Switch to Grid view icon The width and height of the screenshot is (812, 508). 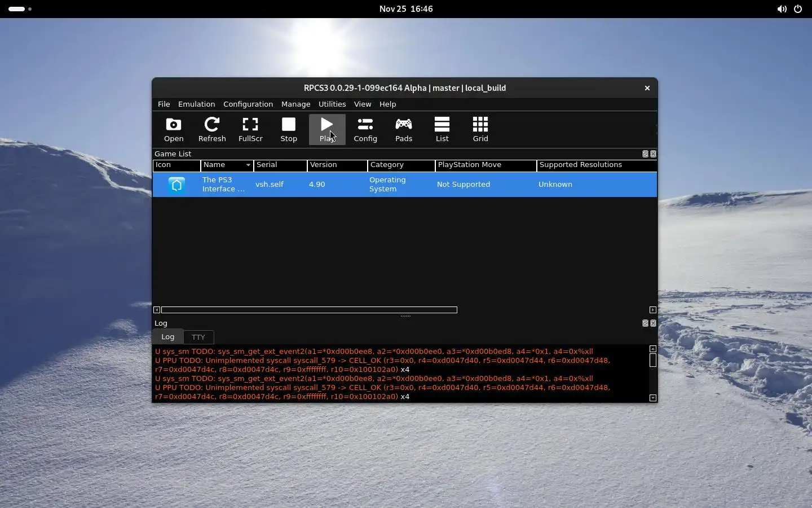pyautogui.click(x=480, y=130)
